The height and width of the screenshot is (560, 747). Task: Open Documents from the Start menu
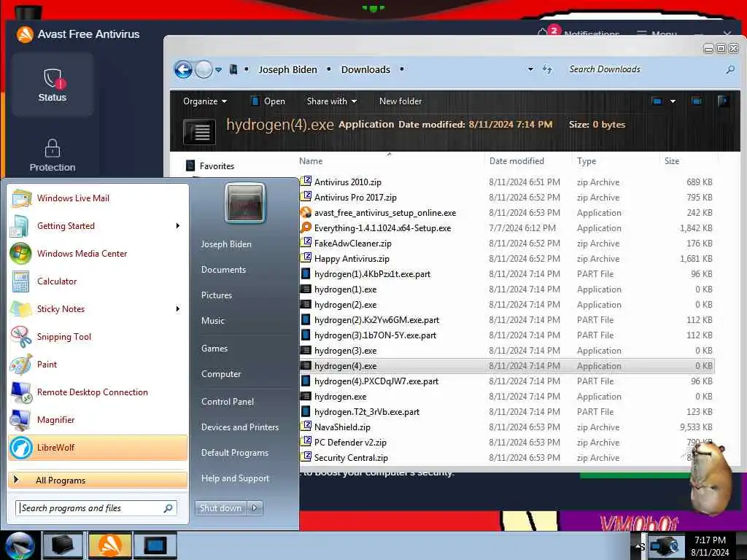pyautogui.click(x=223, y=270)
